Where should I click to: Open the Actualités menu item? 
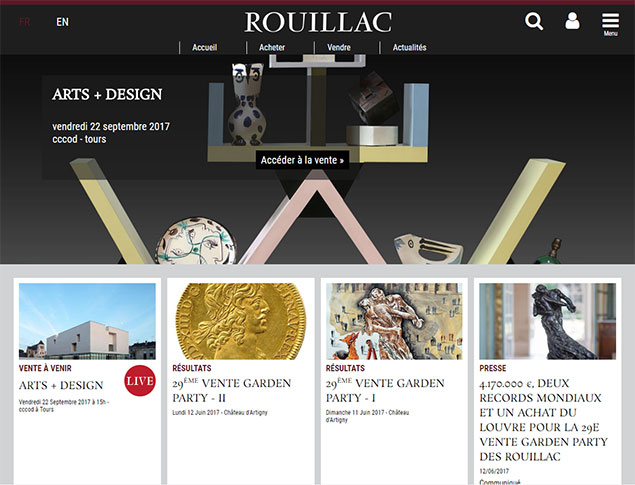coord(409,47)
